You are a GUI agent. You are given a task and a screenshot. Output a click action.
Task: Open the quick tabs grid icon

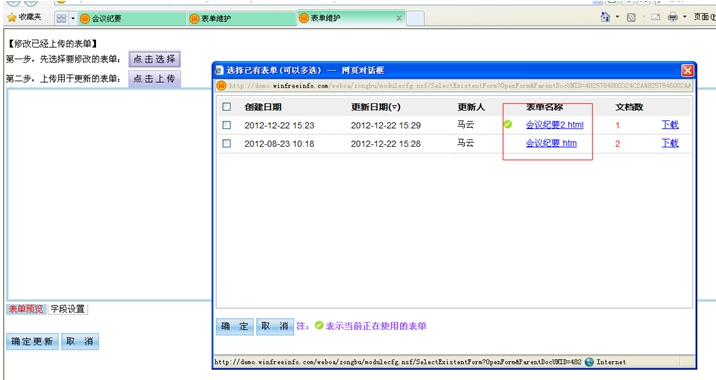[61, 18]
